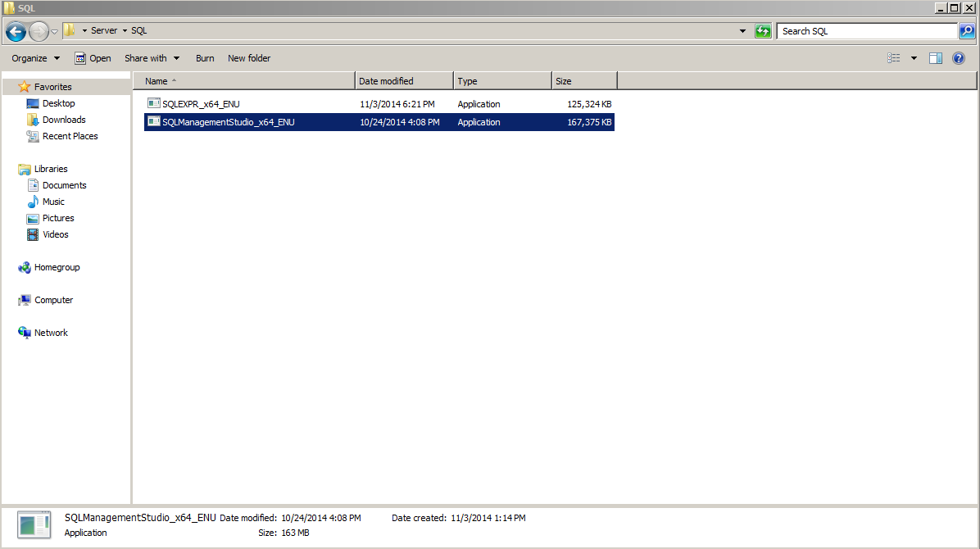This screenshot has height=549, width=980.
Task: Open Desktop in the navigation pane
Action: click(58, 103)
